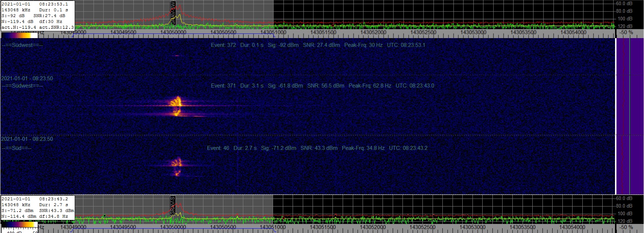Click the 143050000 tick on top frequency scale

click(173, 32)
